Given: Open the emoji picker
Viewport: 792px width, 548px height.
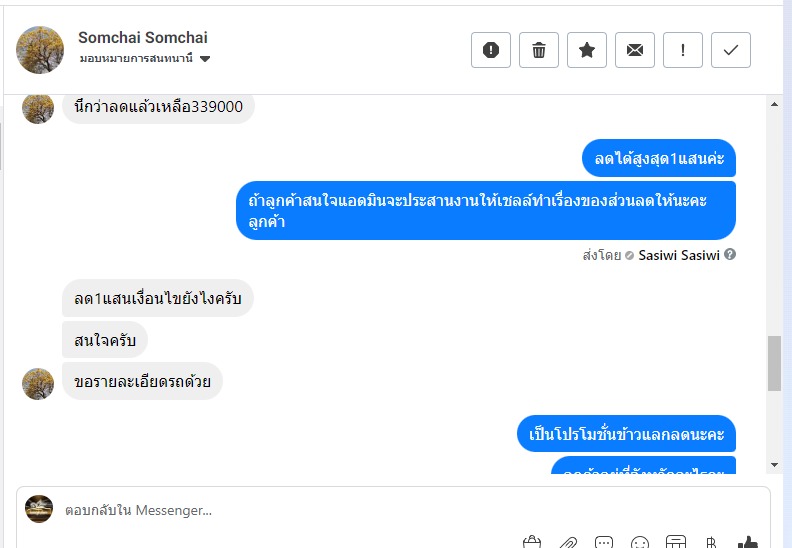Looking at the screenshot, I should coord(640,543).
